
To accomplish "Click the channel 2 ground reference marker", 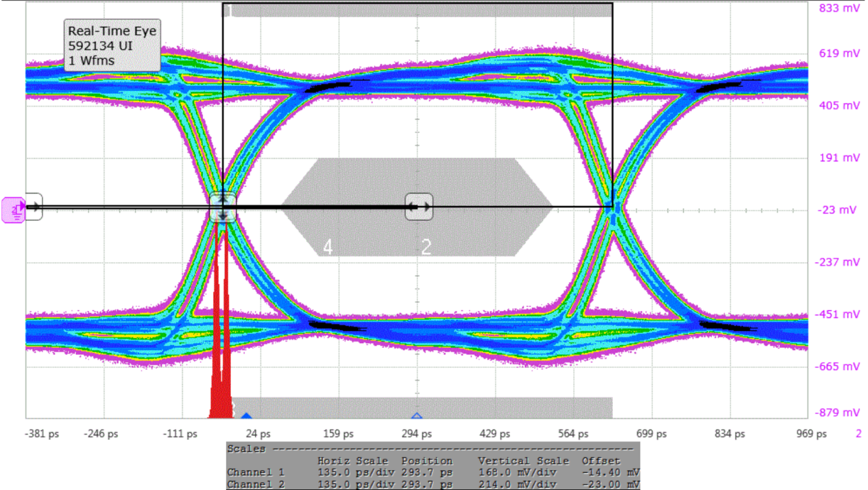I will [13, 209].
